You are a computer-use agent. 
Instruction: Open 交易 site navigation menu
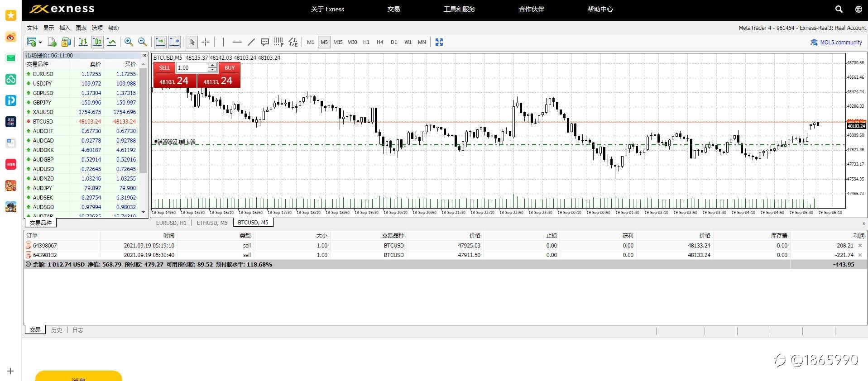pos(393,9)
